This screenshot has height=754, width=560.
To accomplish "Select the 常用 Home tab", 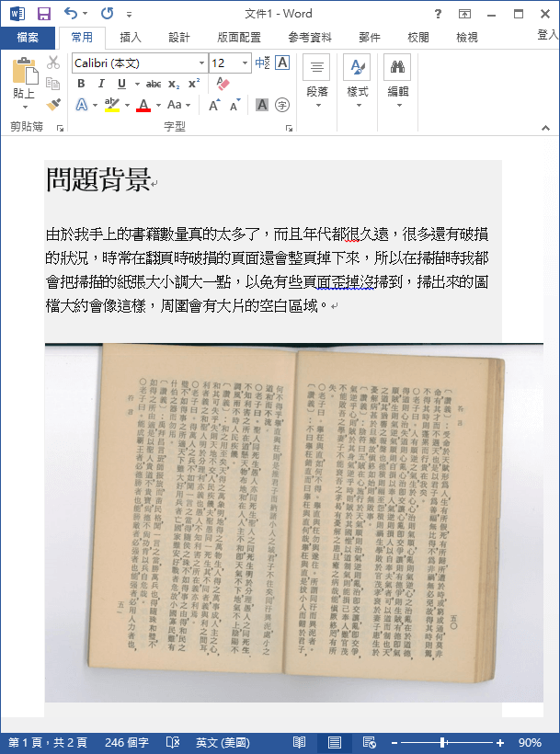I will [x=82, y=38].
